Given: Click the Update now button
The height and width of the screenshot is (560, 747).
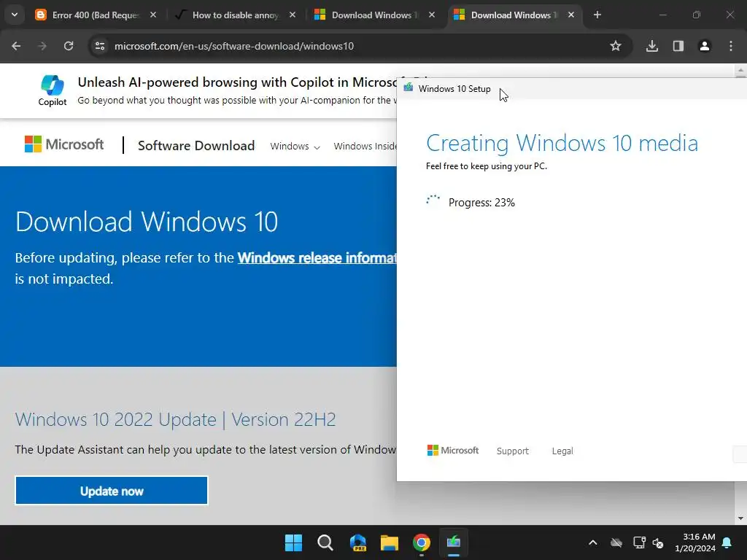Looking at the screenshot, I should (x=112, y=491).
